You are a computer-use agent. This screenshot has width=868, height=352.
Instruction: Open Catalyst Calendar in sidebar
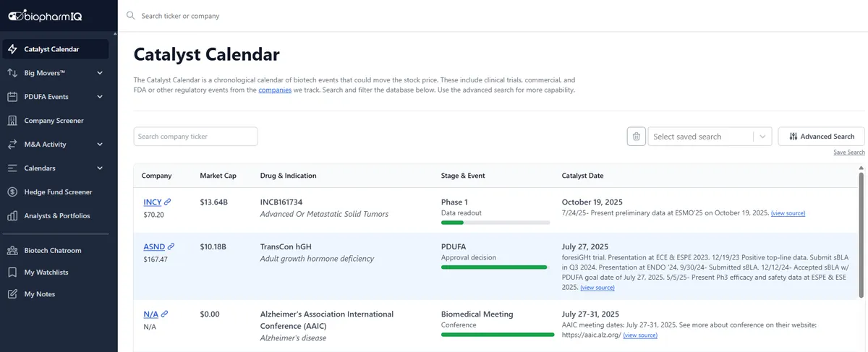[x=56, y=49]
